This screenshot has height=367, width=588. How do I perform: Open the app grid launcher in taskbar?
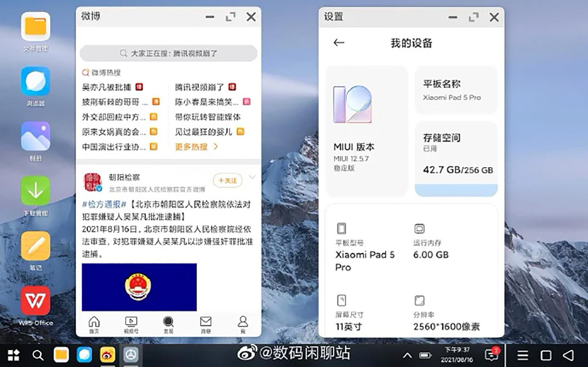[x=13, y=355]
